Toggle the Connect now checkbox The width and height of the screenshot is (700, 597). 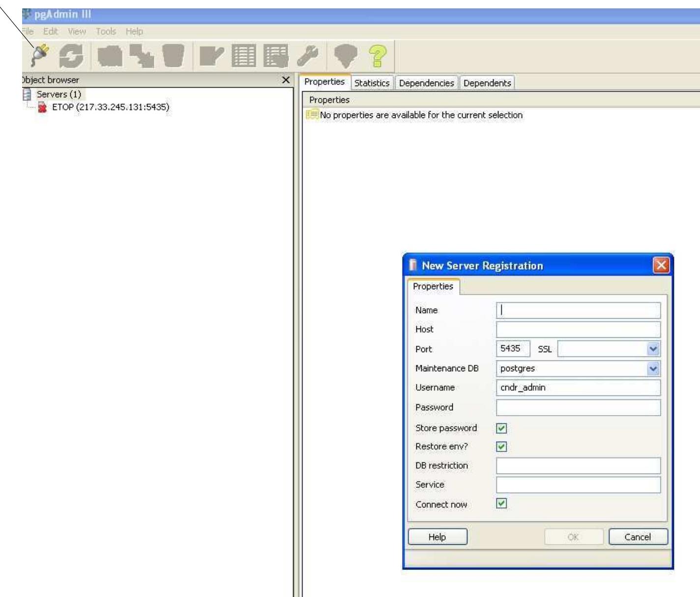pyautogui.click(x=501, y=504)
